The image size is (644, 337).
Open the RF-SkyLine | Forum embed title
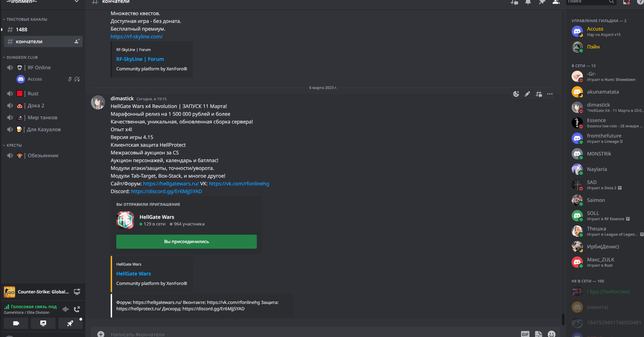pos(140,59)
